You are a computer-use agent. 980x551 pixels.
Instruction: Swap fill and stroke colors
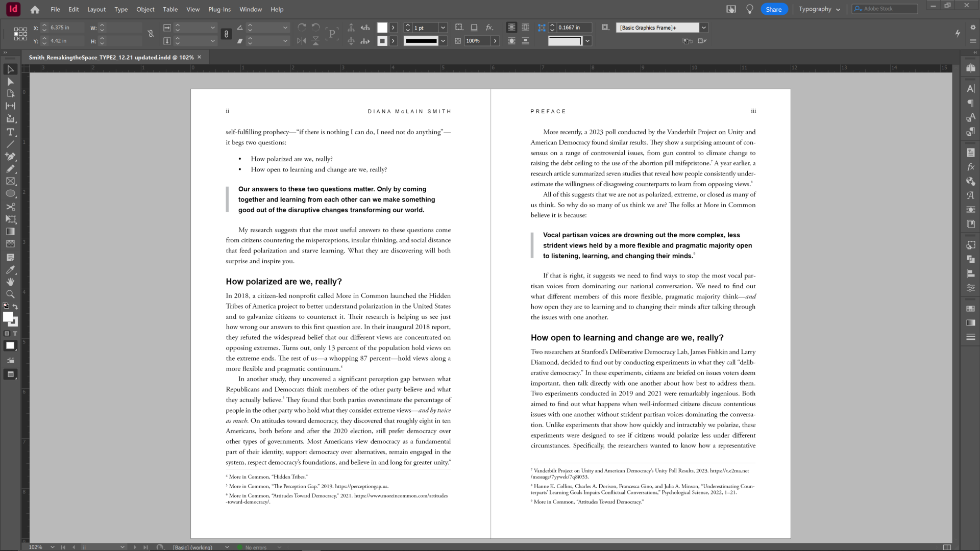(15, 307)
